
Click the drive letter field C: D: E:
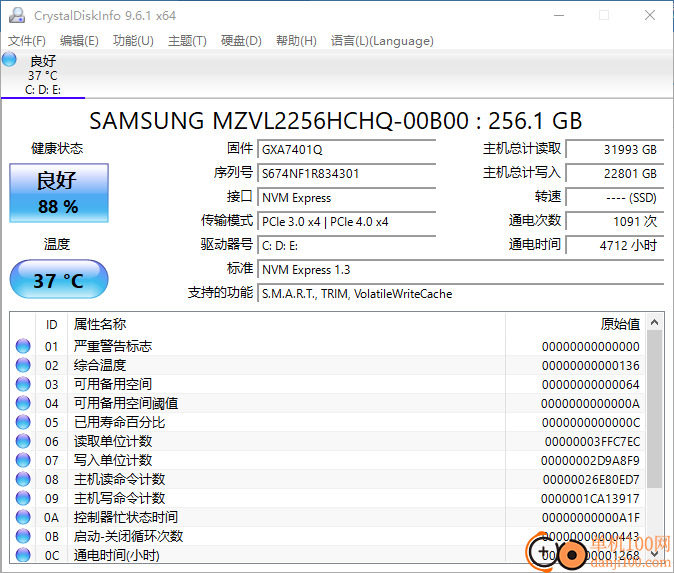(346, 245)
